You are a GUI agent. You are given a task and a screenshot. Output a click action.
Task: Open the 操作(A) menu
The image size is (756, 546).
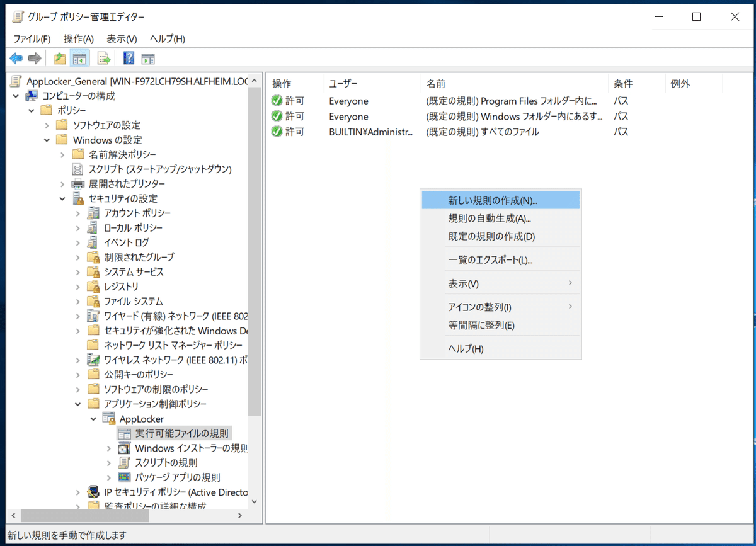pos(79,38)
